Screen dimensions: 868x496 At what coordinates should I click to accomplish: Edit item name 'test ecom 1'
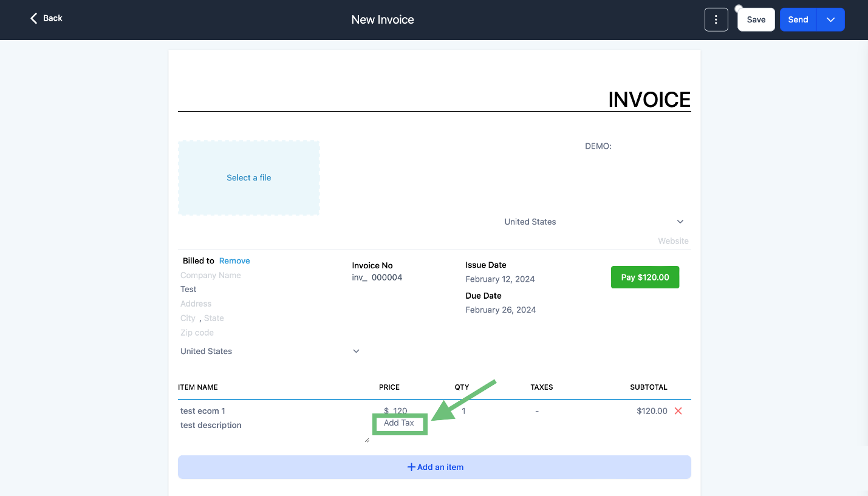coord(203,411)
